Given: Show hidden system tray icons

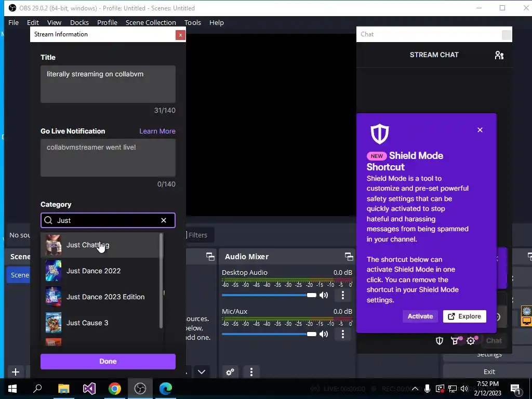Looking at the screenshot, I should click(415, 389).
